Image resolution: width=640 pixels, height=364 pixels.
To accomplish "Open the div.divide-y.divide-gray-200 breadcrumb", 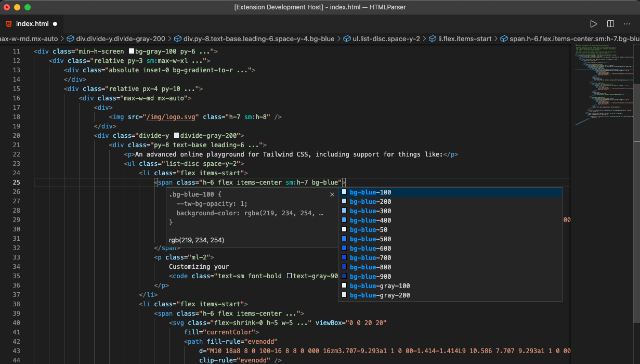I will (116, 38).
